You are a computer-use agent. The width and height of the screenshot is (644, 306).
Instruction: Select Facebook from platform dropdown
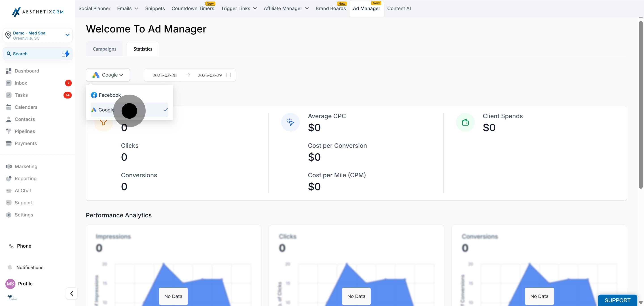click(109, 95)
